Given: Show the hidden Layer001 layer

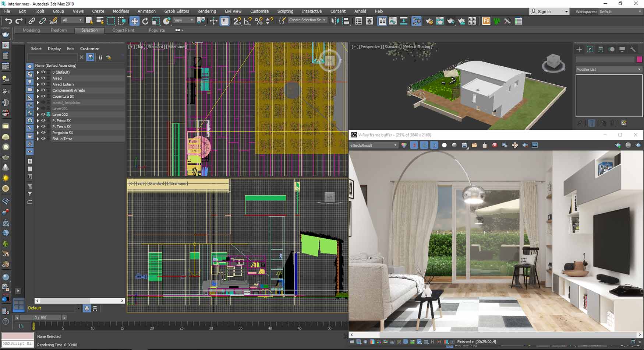Looking at the screenshot, I should click(43, 108).
